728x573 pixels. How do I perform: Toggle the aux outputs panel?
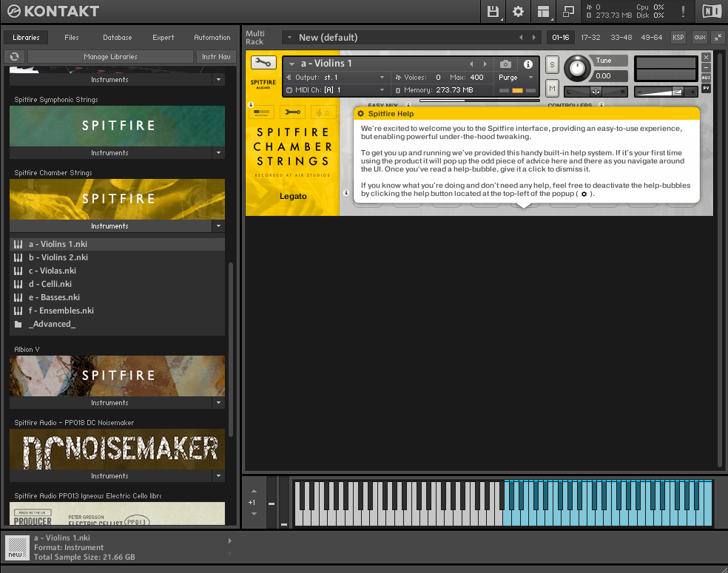pyautogui.click(x=700, y=38)
